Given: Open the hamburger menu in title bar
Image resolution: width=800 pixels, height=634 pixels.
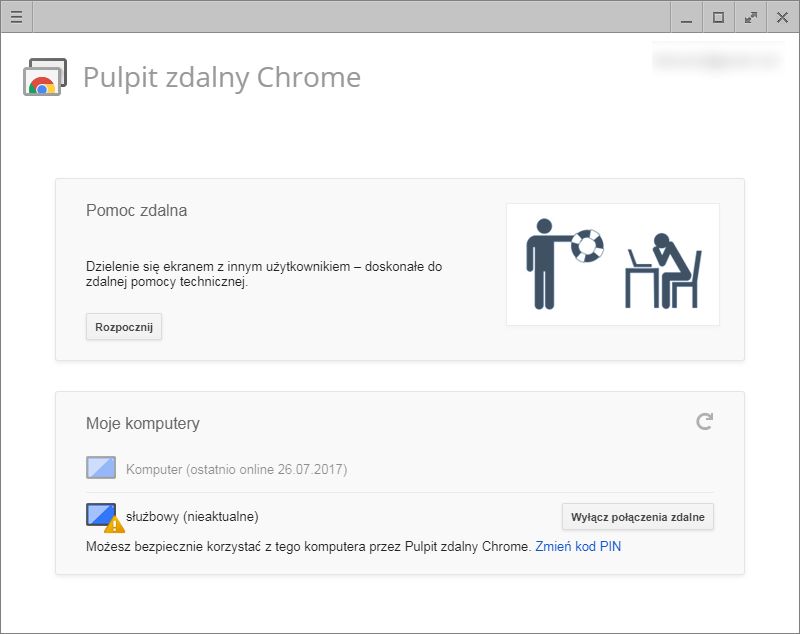Looking at the screenshot, I should coord(16,17).
